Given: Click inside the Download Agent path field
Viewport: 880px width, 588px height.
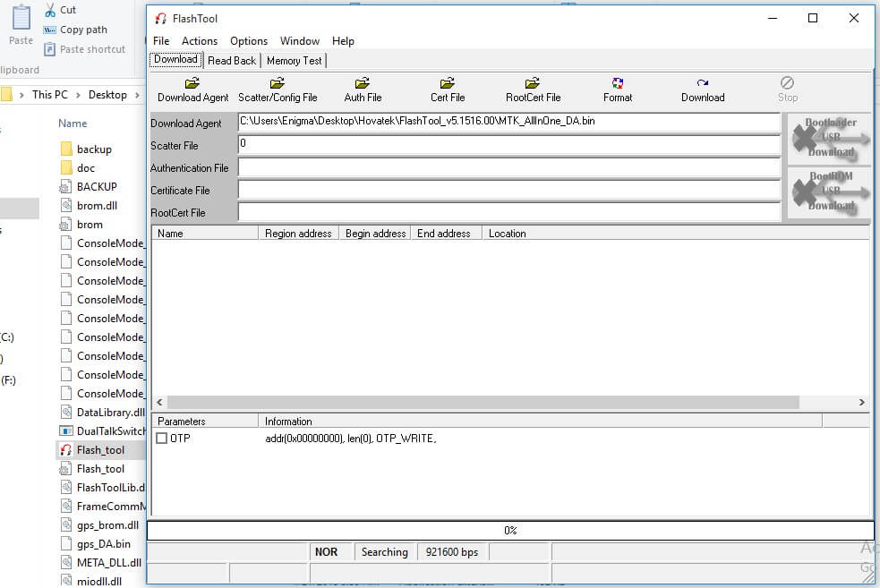Looking at the screenshot, I should (509, 123).
